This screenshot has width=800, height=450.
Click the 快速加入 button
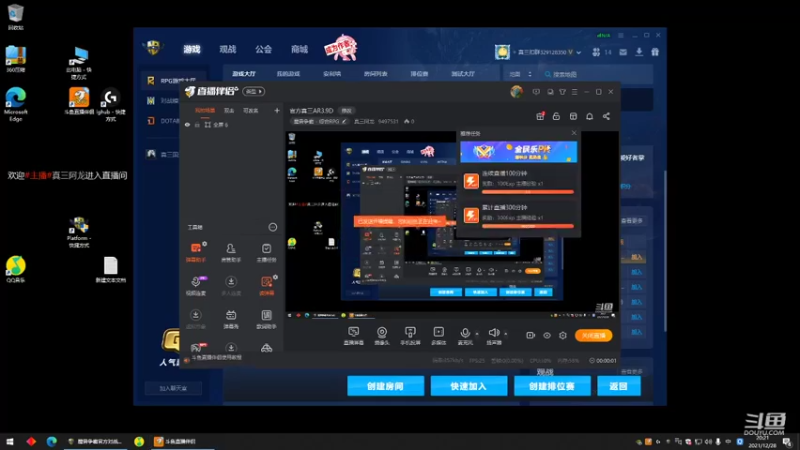468,386
